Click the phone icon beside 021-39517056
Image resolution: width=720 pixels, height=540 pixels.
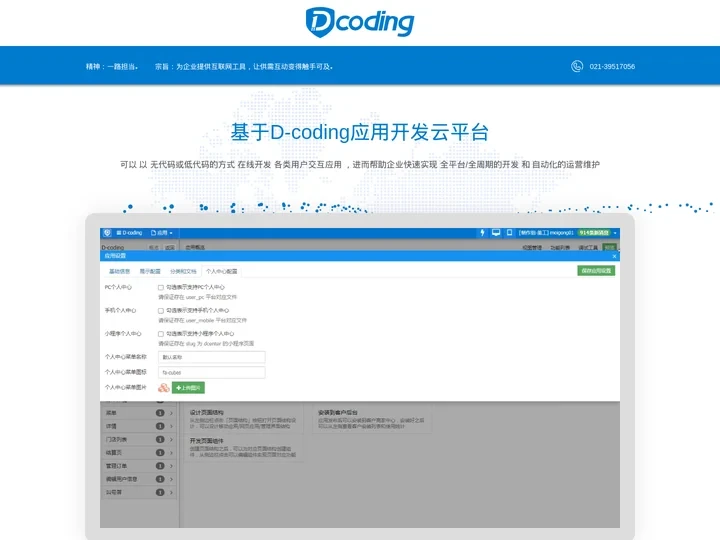(577, 67)
